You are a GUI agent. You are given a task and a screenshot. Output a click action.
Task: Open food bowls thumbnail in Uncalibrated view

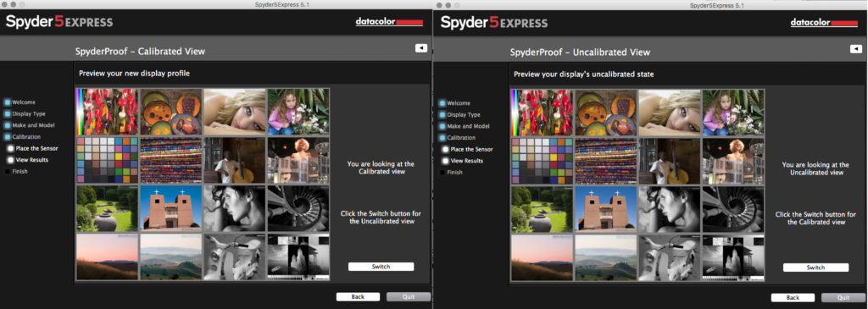tap(605, 113)
